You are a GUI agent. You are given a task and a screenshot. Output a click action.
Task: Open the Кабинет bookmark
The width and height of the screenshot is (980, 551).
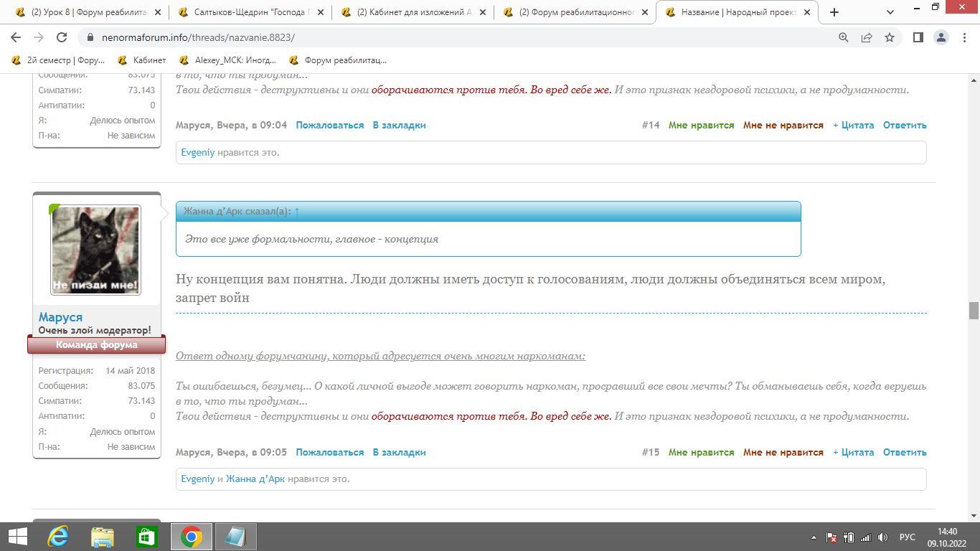tap(142, 60)
